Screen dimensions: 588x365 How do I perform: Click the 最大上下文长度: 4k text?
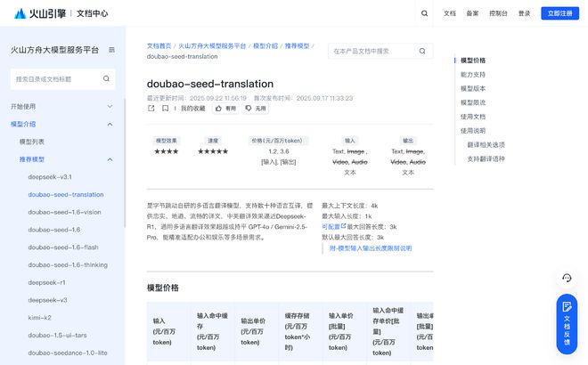point(350,206)
